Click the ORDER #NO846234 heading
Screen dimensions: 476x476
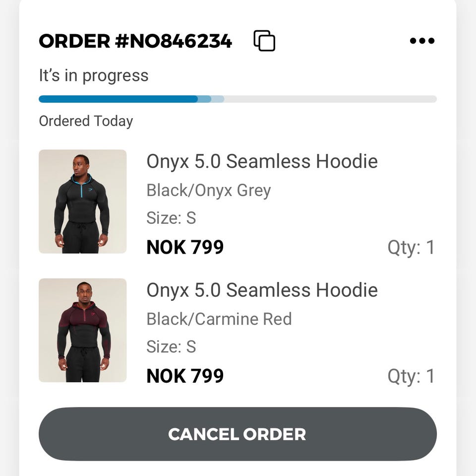pyautogui.click(x=135, y=41)
